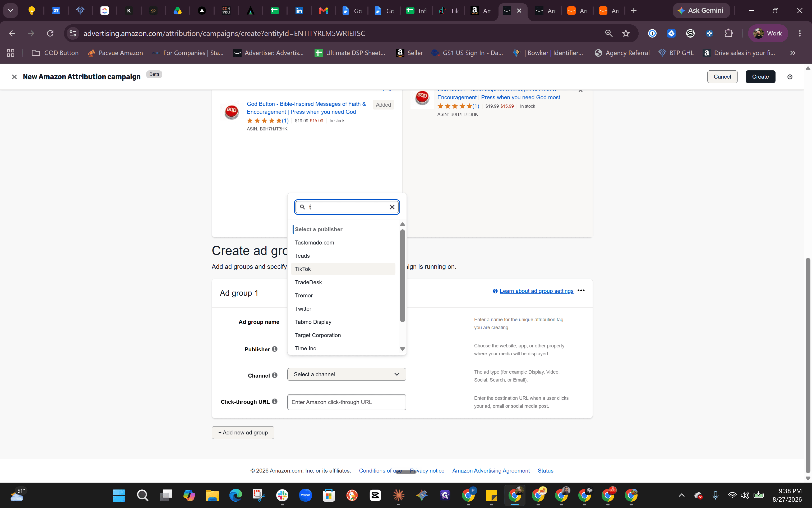Choose Teads from the publisher list
The width and height of the screenshot is (812, 508).
[343, 256]
